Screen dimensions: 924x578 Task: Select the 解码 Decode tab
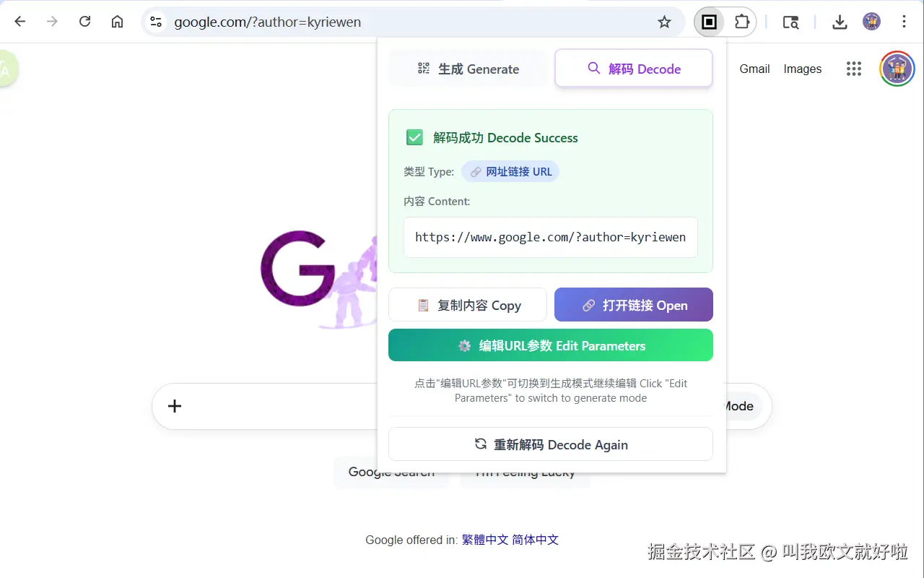coord(633,68)
